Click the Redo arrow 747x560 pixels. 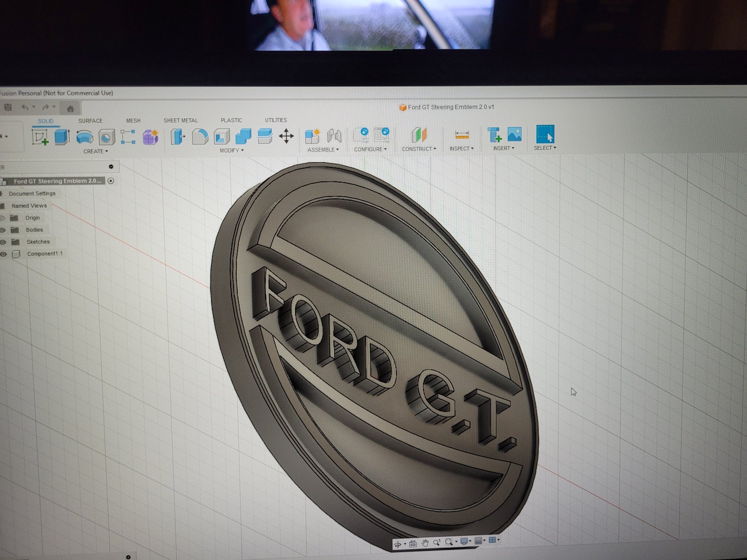[x=46, y=107]
